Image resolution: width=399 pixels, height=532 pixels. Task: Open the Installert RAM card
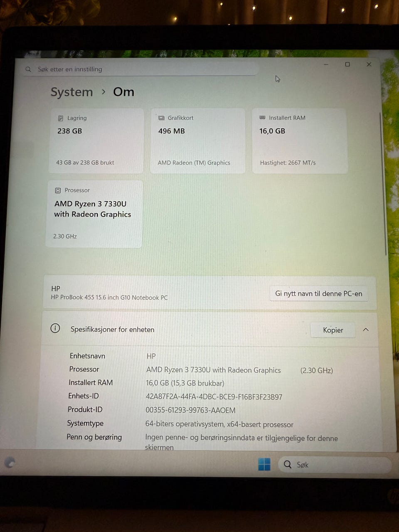coord(300,140)
